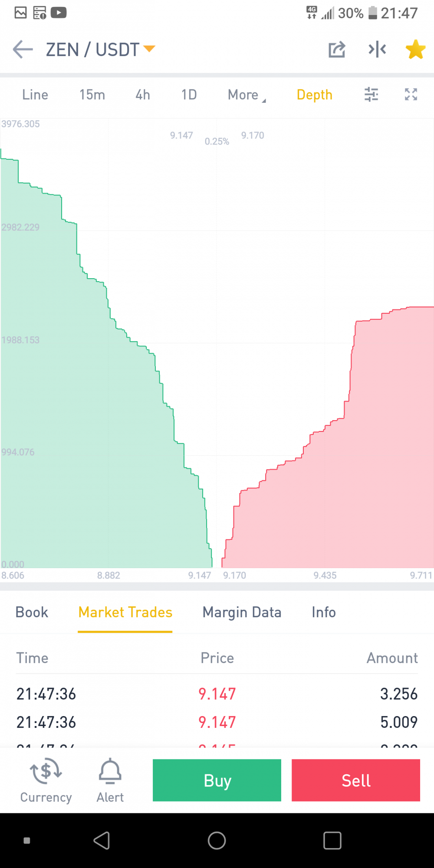Expand the More intervals dropdown
434x868 pixels.
point(247,95)
